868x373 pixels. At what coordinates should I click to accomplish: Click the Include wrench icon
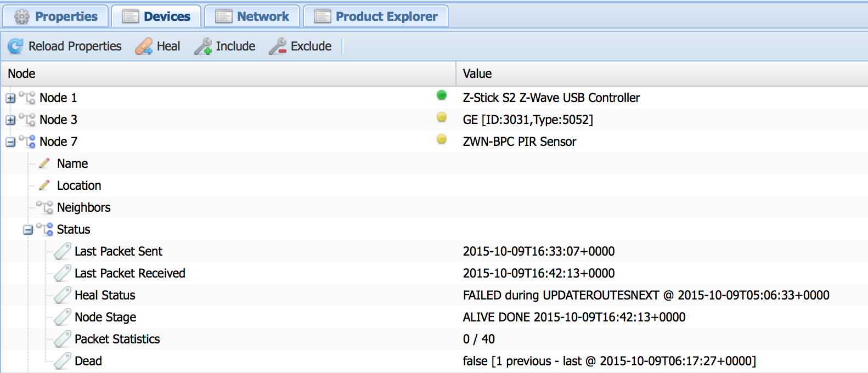(203, 47)
